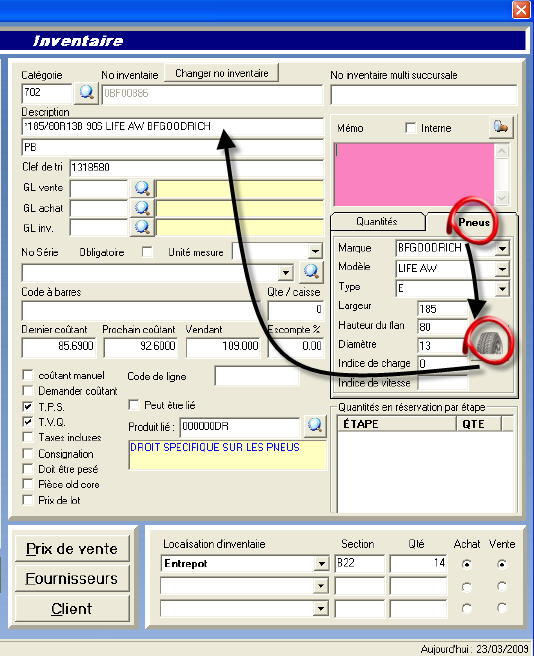Click the pink Mémo text area
Screen dimensions: 534x656
click(x=414, y=174)
